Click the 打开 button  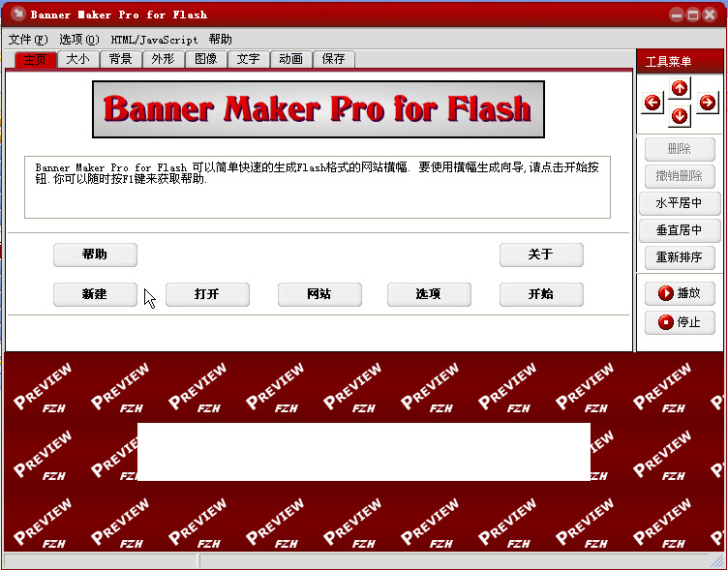(x=207, y=294)
